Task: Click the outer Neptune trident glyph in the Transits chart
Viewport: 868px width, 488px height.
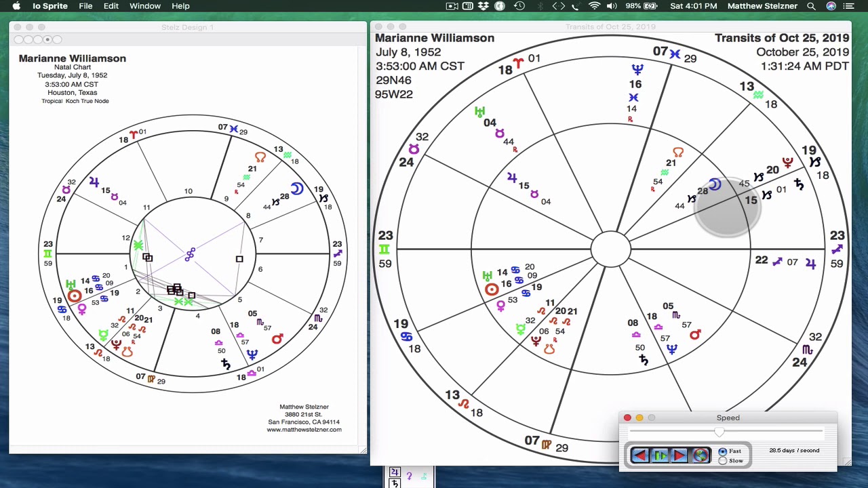Action: 637,69
